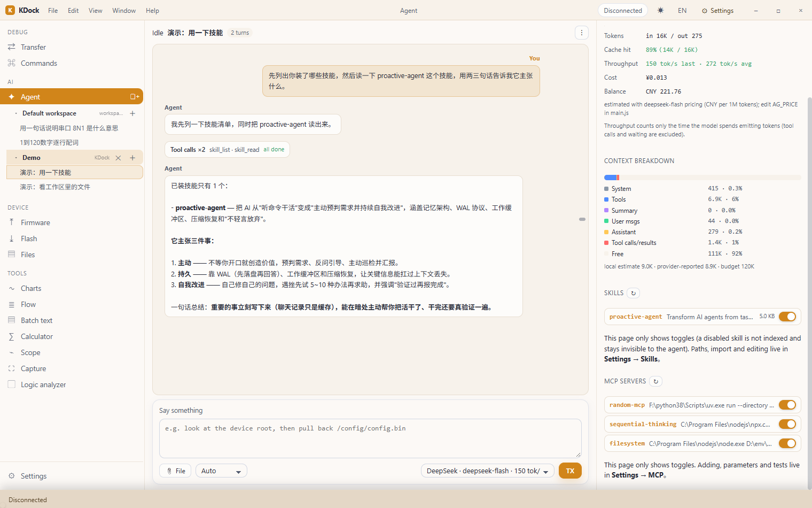Viewport: 812px width, 508px height.
Task: Open the Auto mode dropdown
Action: [x=221, y=471]
